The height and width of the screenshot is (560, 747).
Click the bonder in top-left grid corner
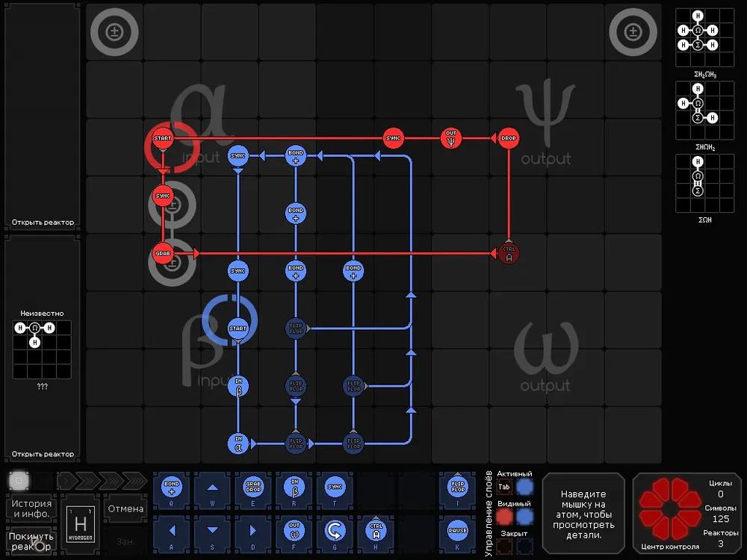(114, 32)
